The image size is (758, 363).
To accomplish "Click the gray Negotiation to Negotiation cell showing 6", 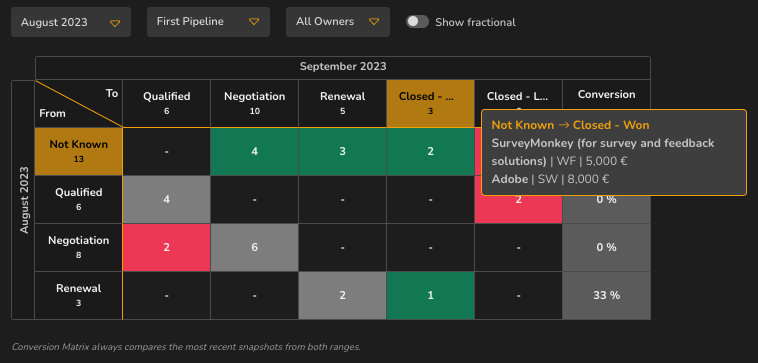I will tap(255, 247).
